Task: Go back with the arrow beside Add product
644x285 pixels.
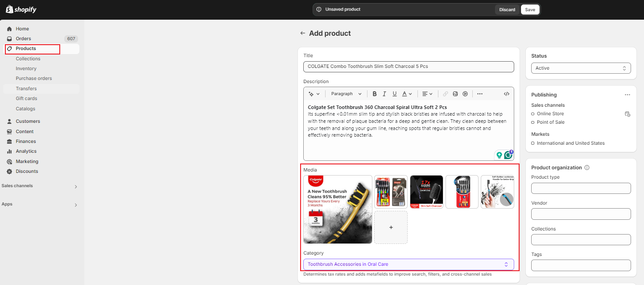Action: click(x=303, y=33)
